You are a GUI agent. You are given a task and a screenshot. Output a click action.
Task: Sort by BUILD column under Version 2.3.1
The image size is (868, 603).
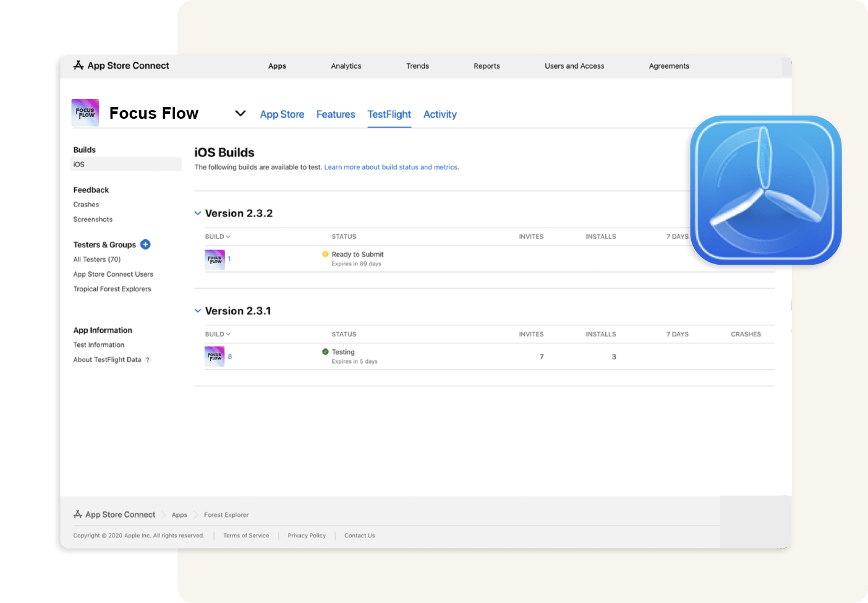pos(218,335)
